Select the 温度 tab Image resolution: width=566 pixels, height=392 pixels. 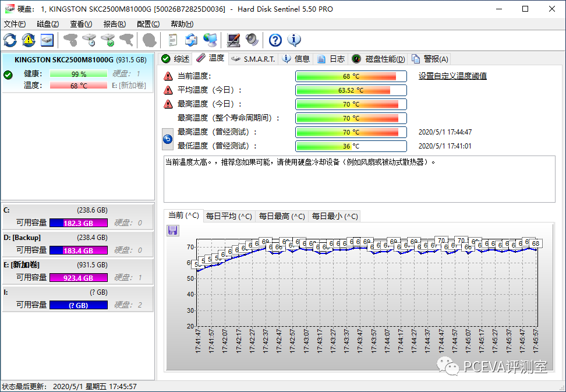click(210, 58)
